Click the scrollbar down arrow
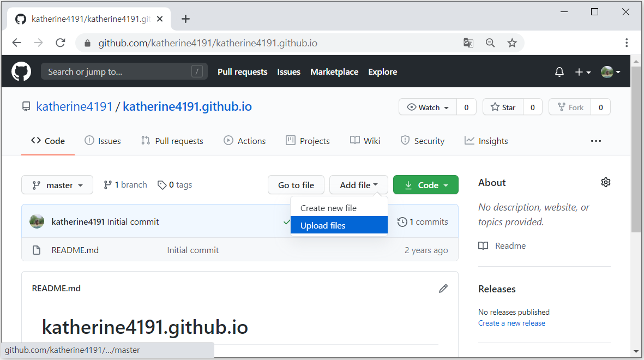The image size is (644, 360). point(636,351)
